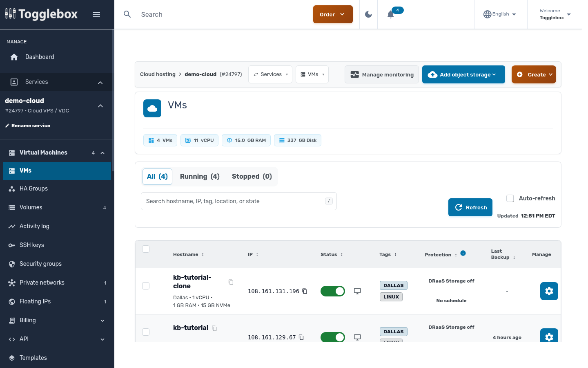Toggle power switch for kb-tutorial-clone
The width and height of the screenshot is (588, 368).
pyautogui.click(x=333, y=291)
